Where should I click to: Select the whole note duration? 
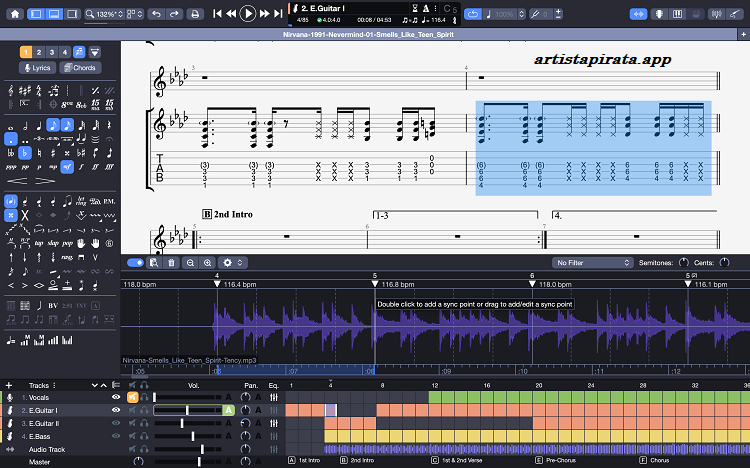click(11, 126)
